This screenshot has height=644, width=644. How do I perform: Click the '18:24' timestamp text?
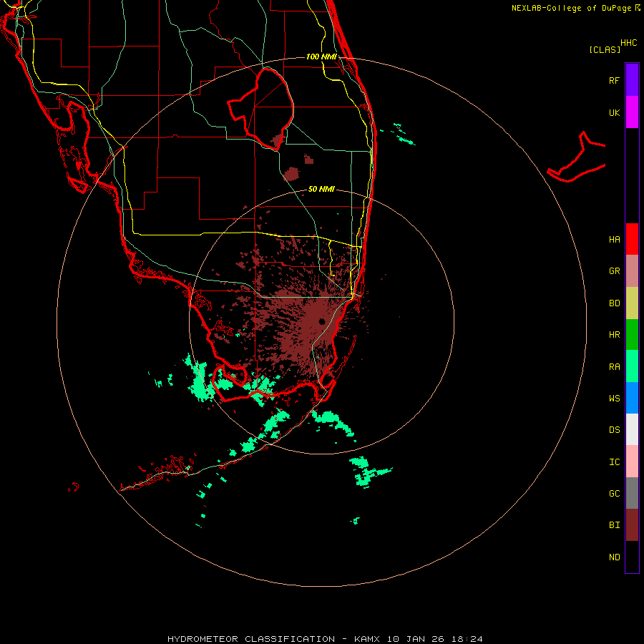point(467,639)
